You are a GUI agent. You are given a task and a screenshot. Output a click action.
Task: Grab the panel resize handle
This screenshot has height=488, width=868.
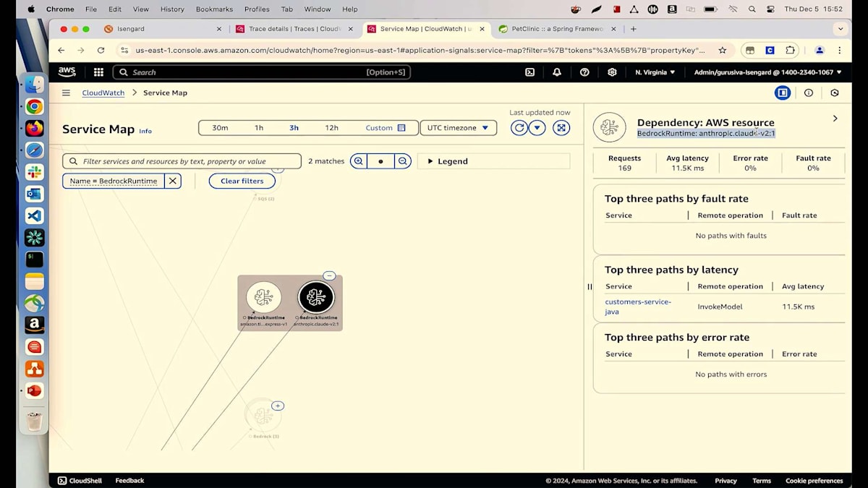tap(589, 286)
